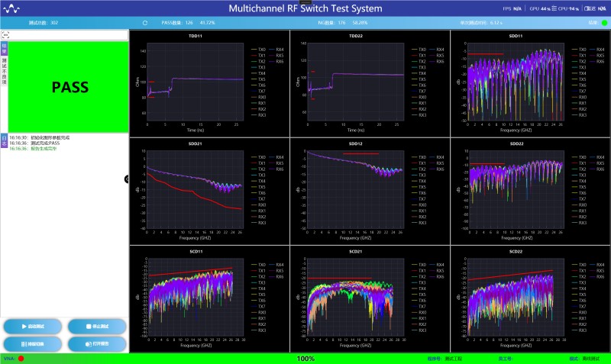Click the green PASS result panel
This screenshot has width=611, height=364.
tap(70, 87)
